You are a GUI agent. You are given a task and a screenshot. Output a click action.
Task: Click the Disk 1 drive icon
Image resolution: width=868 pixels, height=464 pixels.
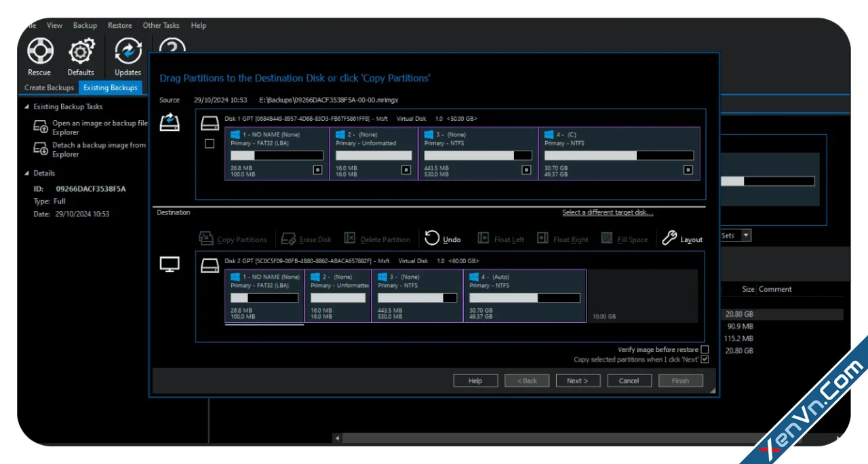(210, 123)
